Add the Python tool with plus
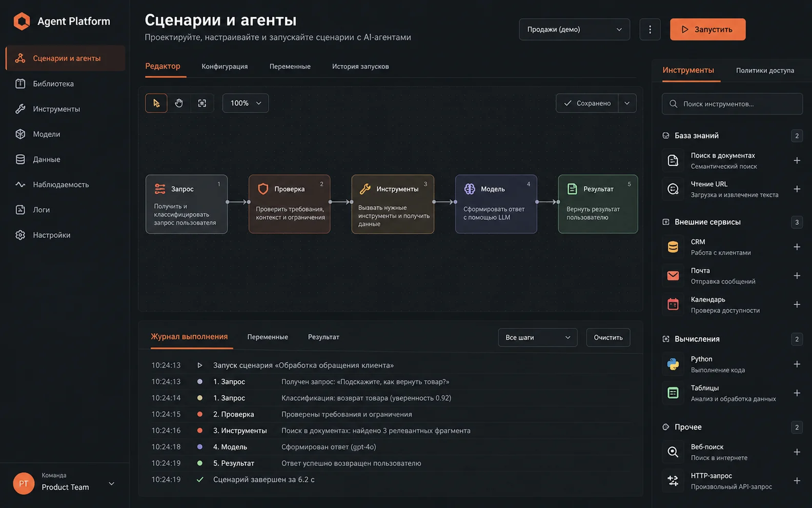Viewport: 812px width, 508px height. coord(797,364)
